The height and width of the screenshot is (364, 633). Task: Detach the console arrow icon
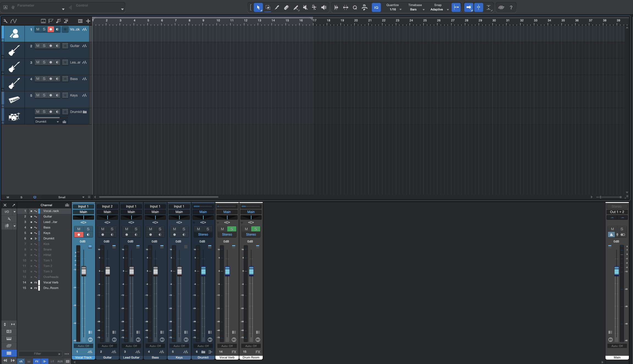click(13, 205)
